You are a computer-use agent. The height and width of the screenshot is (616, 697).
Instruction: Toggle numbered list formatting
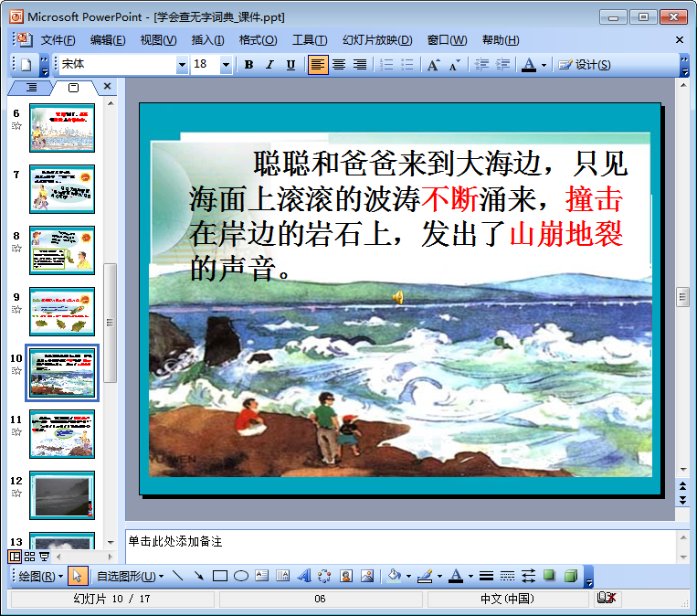pyautogui.click(x=387, y=65)
